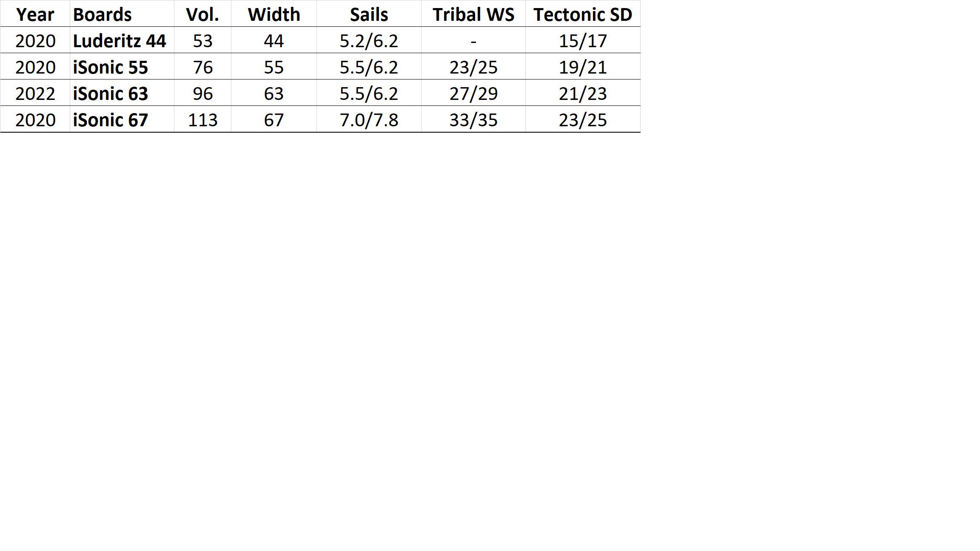The height and width of the screenshot is (551, 980).
Task: Select the iSonic 63 board cell
Action: click(111, 94)
